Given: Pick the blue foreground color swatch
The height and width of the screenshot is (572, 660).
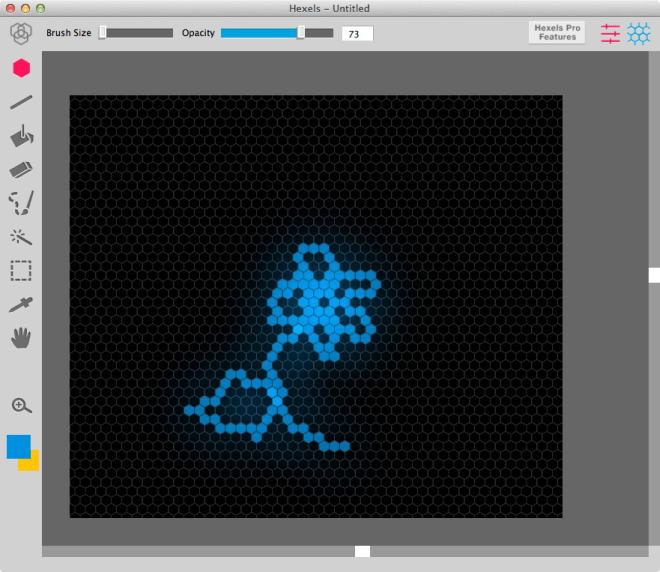Looking at the screenshot, I should pos(19,446).
